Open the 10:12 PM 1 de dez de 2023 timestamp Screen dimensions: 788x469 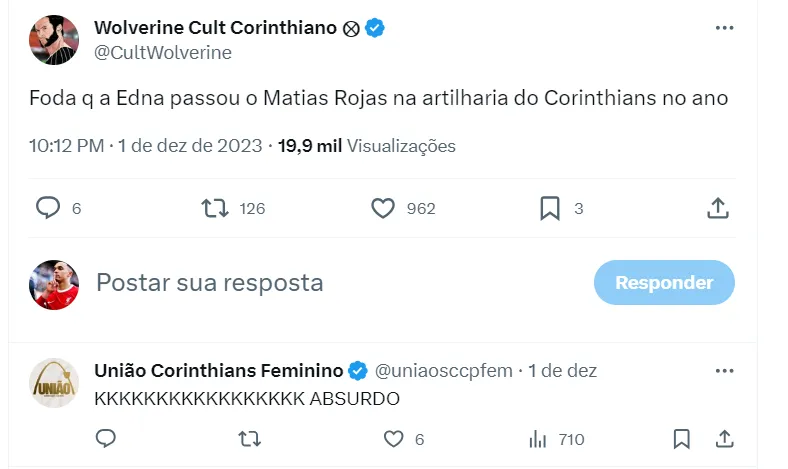tap(145, 146)
